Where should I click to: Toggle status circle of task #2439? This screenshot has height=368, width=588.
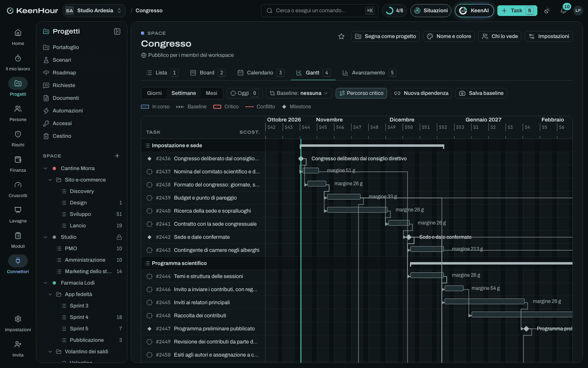pos(149,198)
